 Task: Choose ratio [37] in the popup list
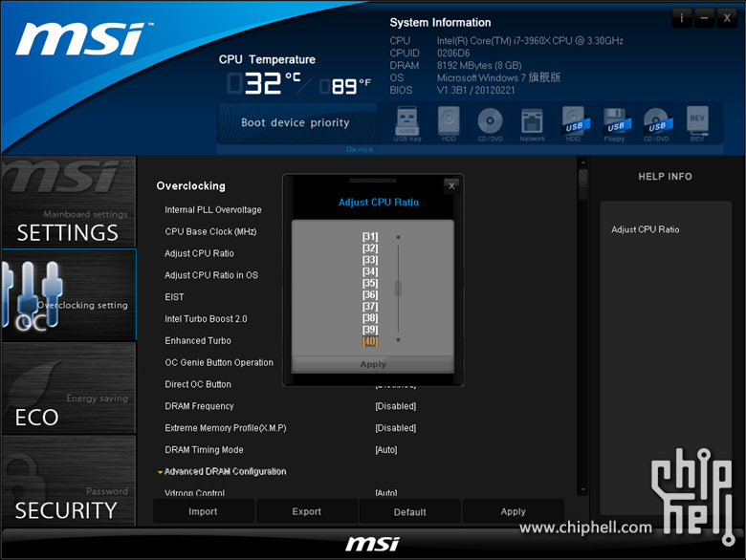(370, 306)
